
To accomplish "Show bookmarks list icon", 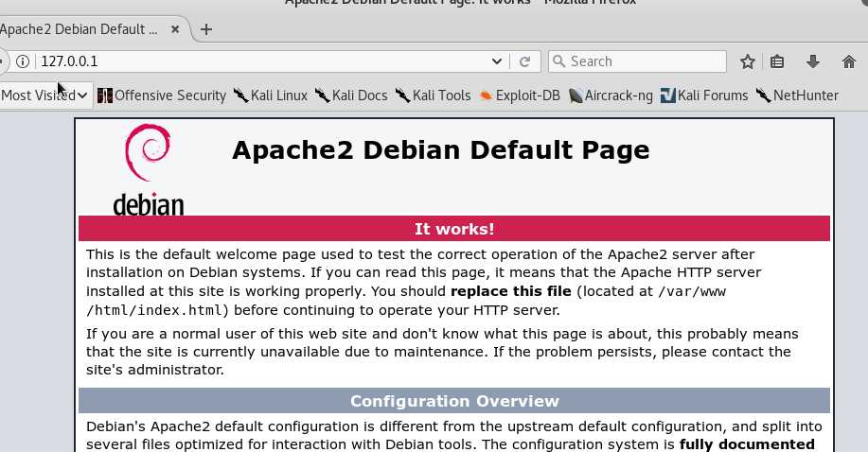I will (777, 61).
